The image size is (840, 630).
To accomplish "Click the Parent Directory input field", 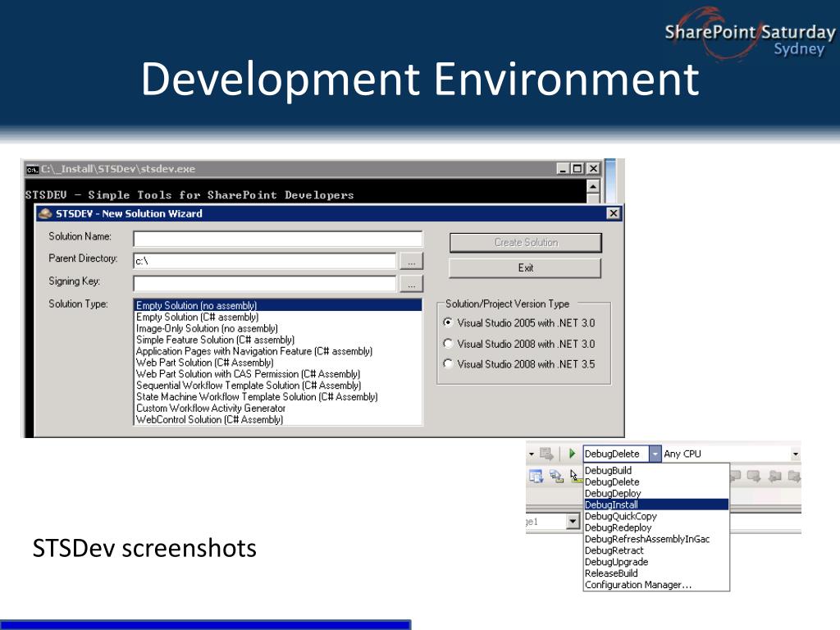I will (265, 261).
